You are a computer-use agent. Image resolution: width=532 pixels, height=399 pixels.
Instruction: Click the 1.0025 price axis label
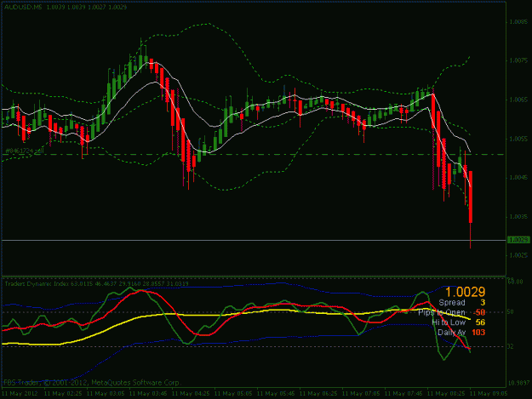tap(518, 255)
